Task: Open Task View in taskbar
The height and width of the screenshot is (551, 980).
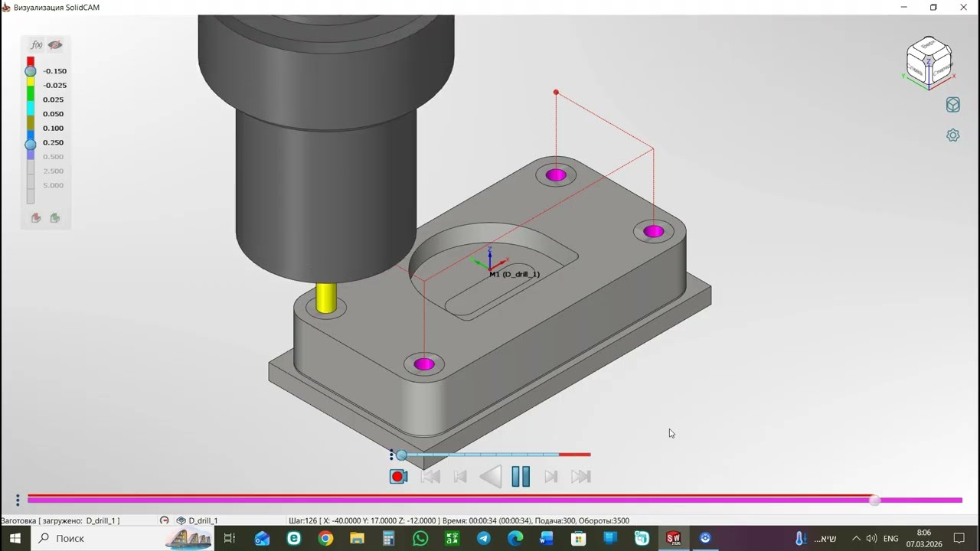Action: click(x=229, y=538)
